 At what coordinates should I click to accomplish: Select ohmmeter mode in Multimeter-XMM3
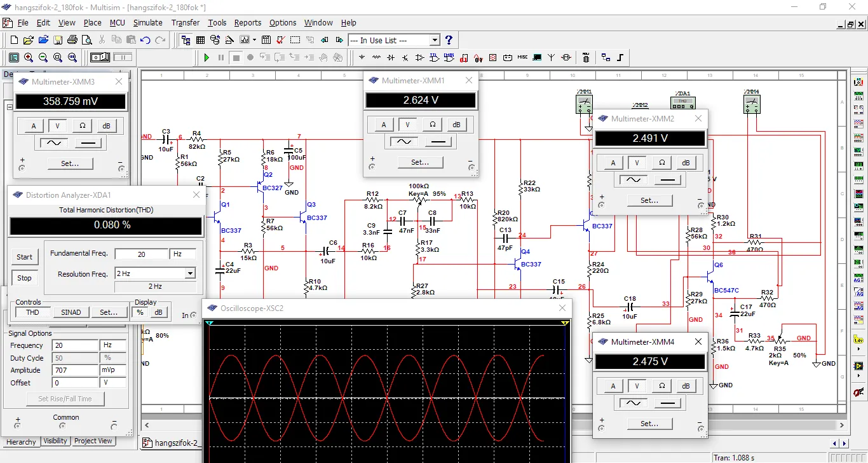(x=82, y=126)
